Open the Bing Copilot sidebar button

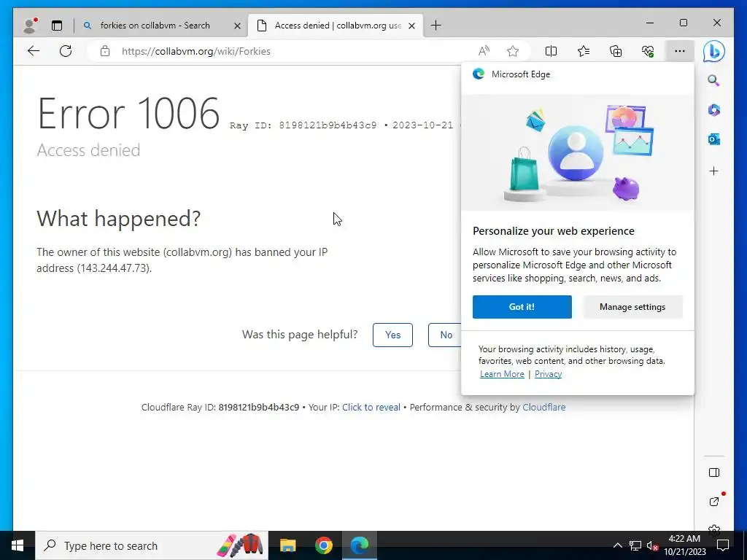click(713, 51)
